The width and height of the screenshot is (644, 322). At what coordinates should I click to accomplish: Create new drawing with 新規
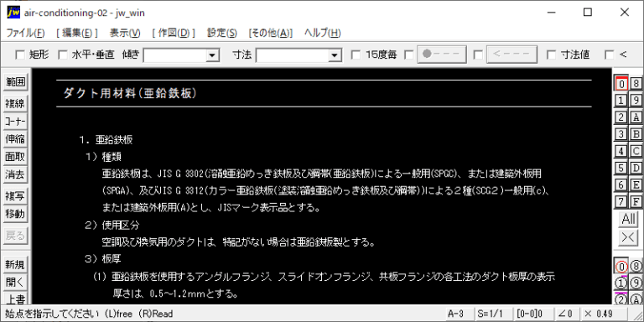(x=15, y=265)
